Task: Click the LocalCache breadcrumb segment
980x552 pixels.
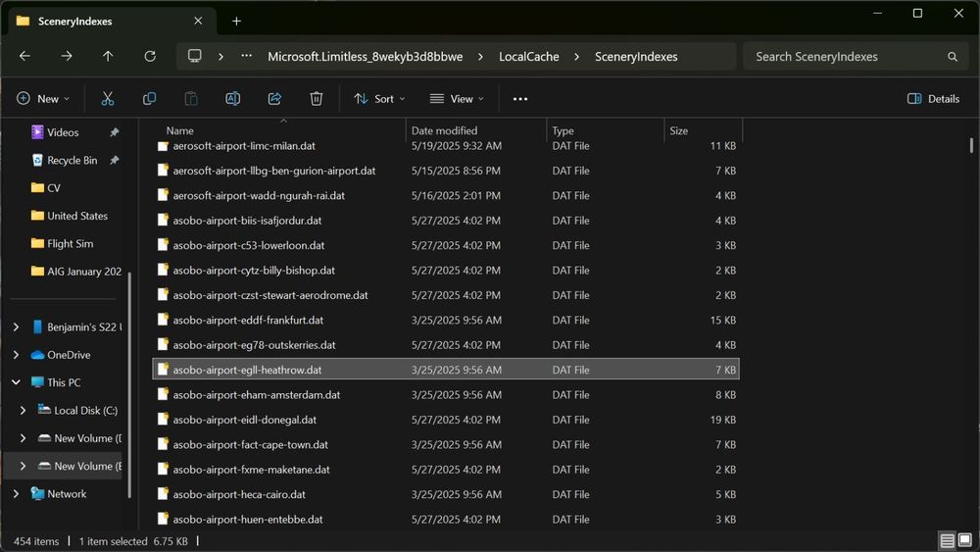Action: pos(528,57)
